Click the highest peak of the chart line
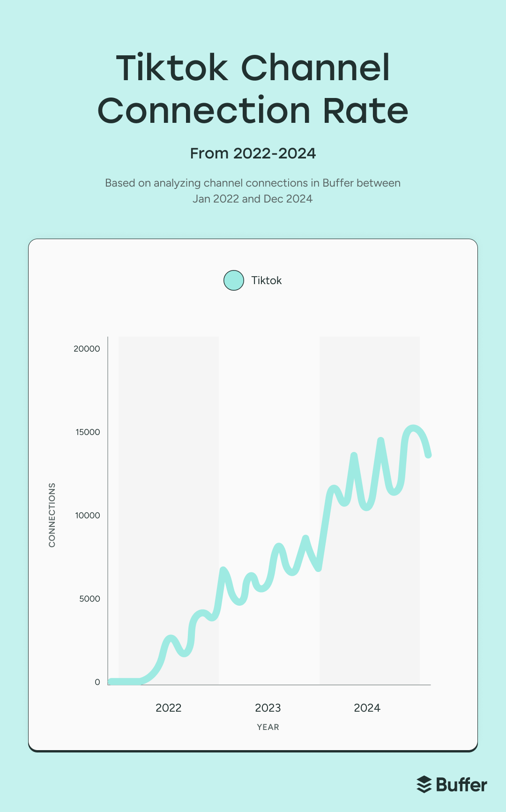506x812 pixels. [413, 428]
